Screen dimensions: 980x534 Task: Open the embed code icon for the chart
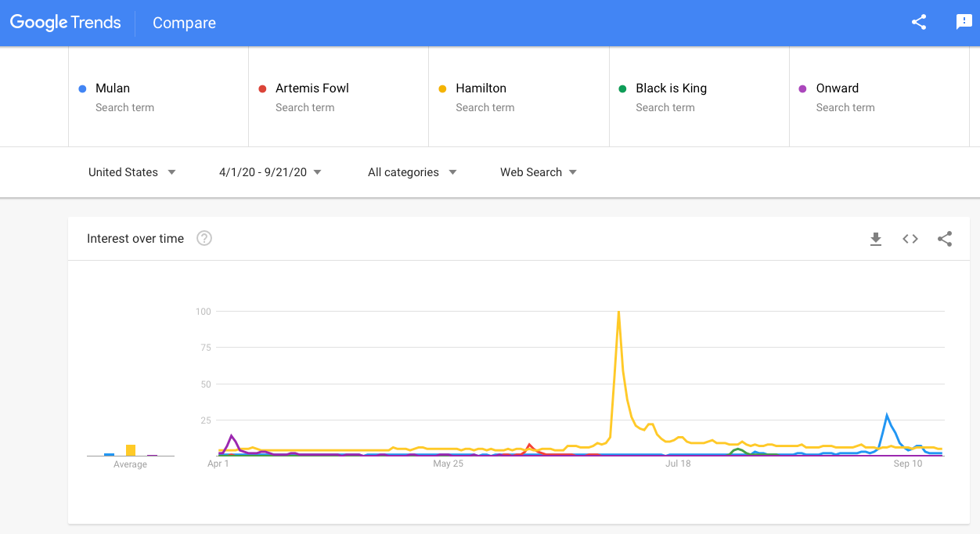(x=910, y=239)
